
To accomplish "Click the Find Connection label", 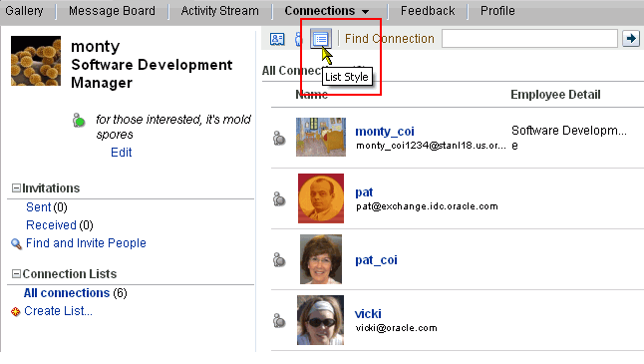I will [390, 39].
